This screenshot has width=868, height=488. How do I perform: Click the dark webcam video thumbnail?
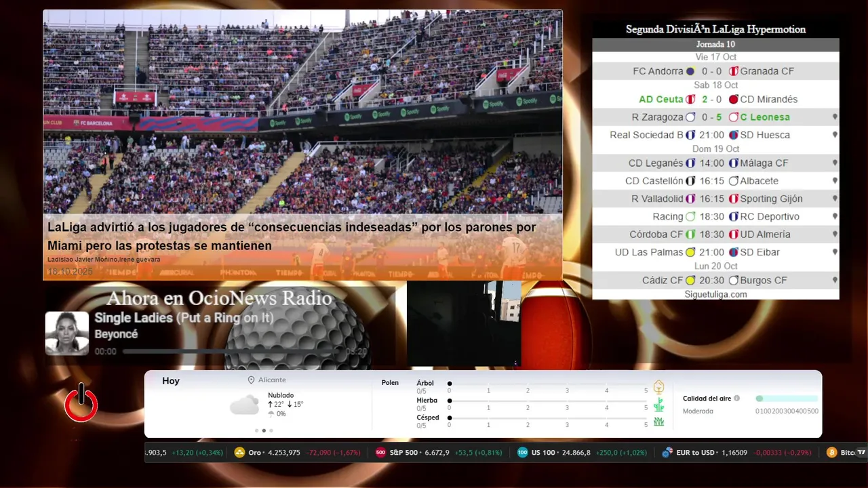(464, 324)
